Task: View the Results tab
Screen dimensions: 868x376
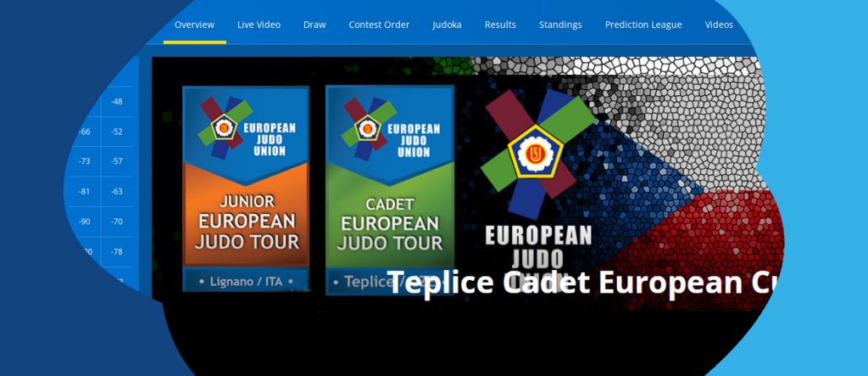Action: point(500,25)
